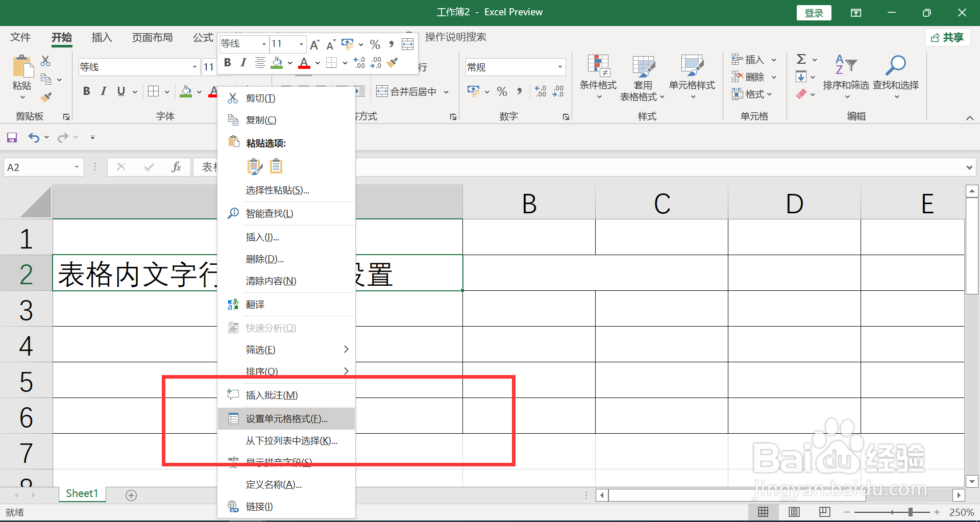Image resolution: width=980 pixels, height=522 pixels.
Task: Open the 文件 tab
Action: (x=20, y=37)
